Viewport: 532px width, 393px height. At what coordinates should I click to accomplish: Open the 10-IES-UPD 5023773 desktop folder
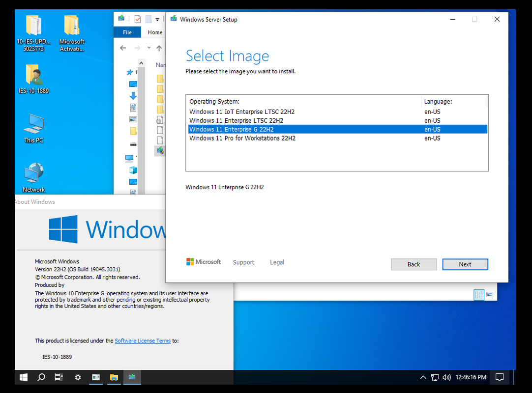click(33, 33)
